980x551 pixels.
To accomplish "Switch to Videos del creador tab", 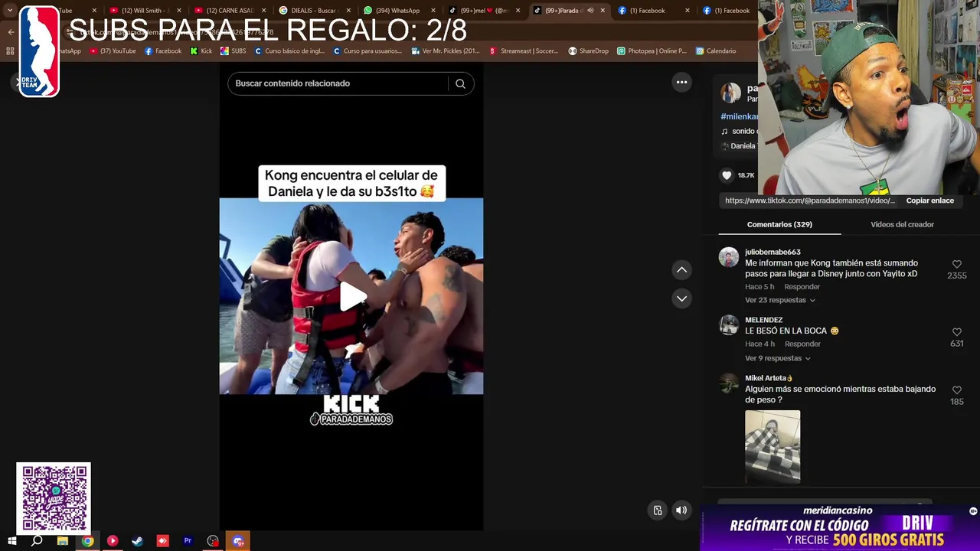I will (902, 224).
